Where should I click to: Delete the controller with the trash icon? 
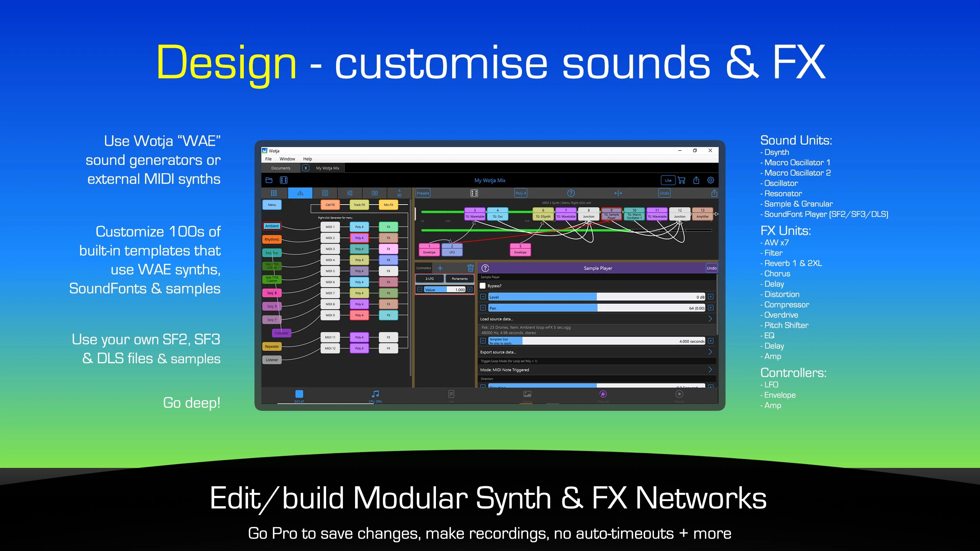click(x=471, y=268)
